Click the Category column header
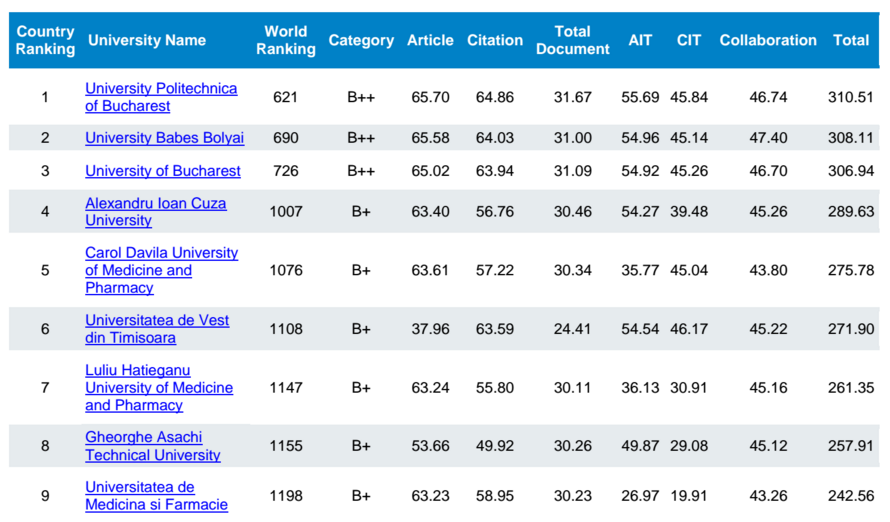This screenshot has height=522, width=890. (361, 40)
